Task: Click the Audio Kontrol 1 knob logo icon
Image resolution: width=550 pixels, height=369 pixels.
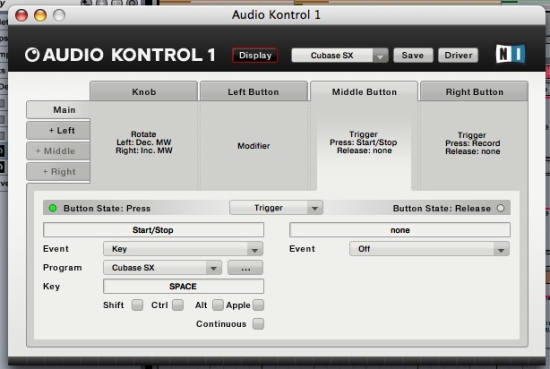Action: point(32,55)
